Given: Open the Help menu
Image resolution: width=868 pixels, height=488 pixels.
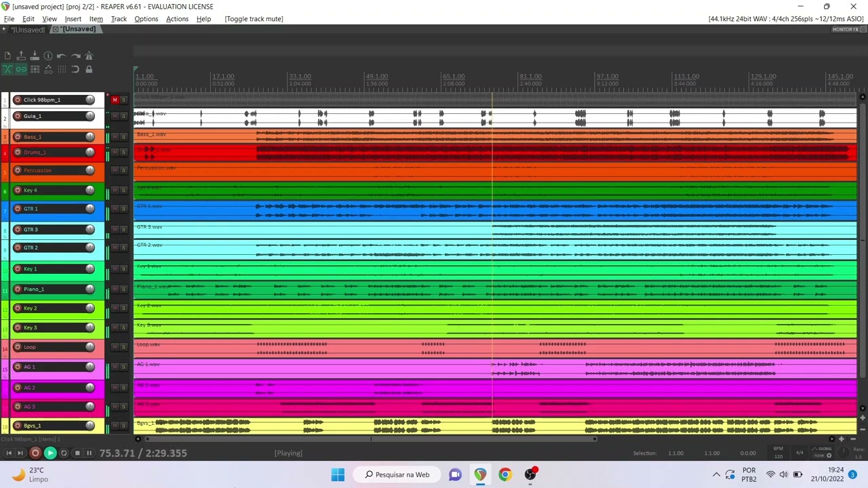Looking at the screenshot, I should coord(203,19).
